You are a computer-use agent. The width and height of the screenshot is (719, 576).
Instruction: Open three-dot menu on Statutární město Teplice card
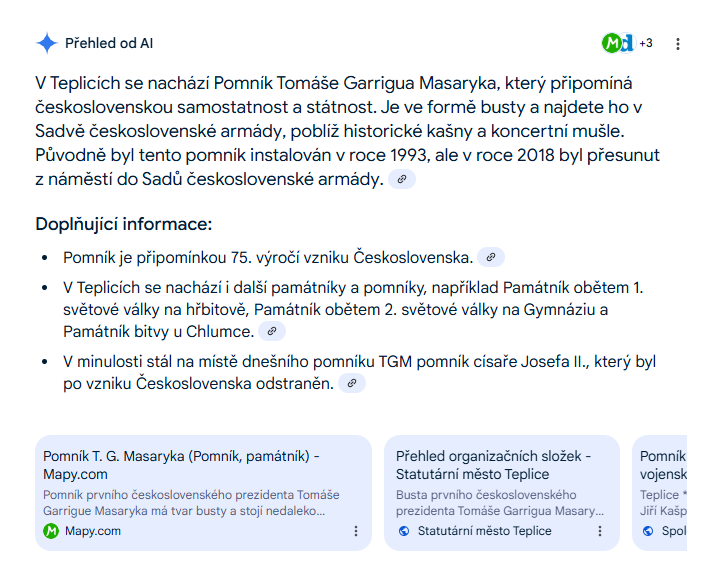pos(600,531)
